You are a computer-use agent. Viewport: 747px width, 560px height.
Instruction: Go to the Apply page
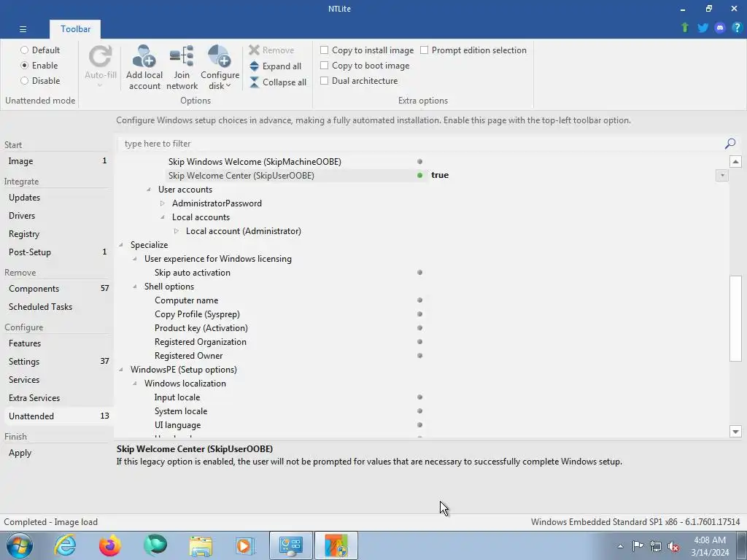[57, 453]
